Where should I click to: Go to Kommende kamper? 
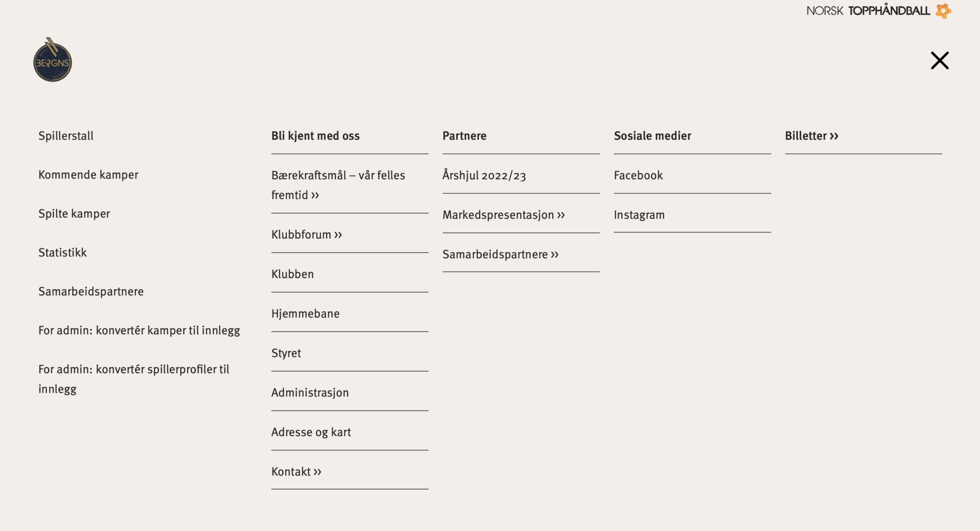(88, 175)
